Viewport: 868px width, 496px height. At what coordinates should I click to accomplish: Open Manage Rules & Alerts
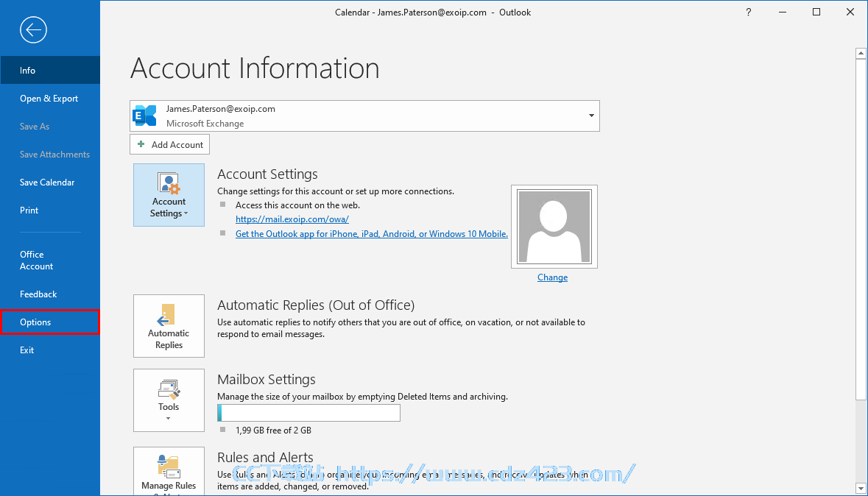coord(169,470)
